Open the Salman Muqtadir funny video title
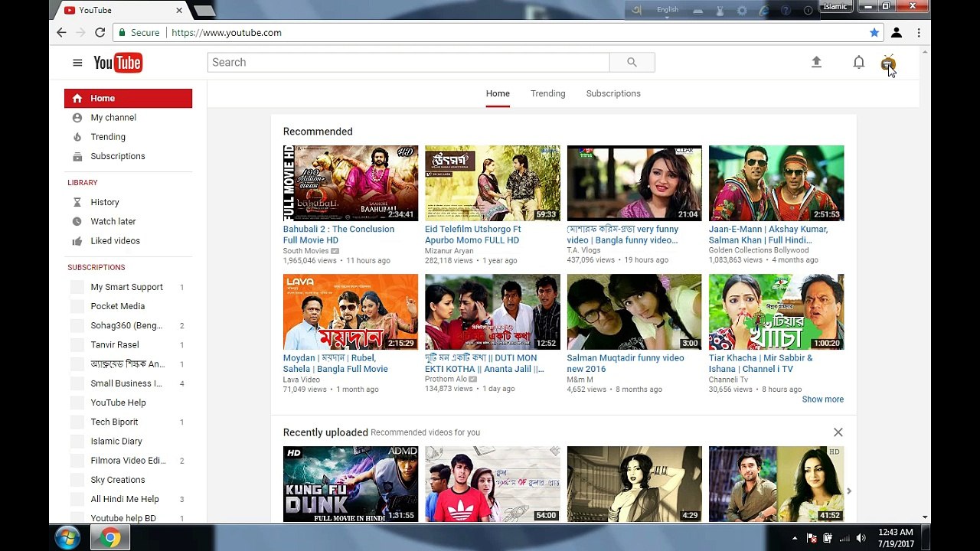980x551 pixels. pos(626,363)
